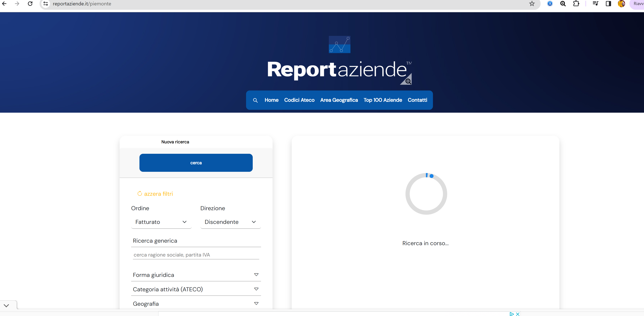Bookmark page with star icon

tap(532, 4)
